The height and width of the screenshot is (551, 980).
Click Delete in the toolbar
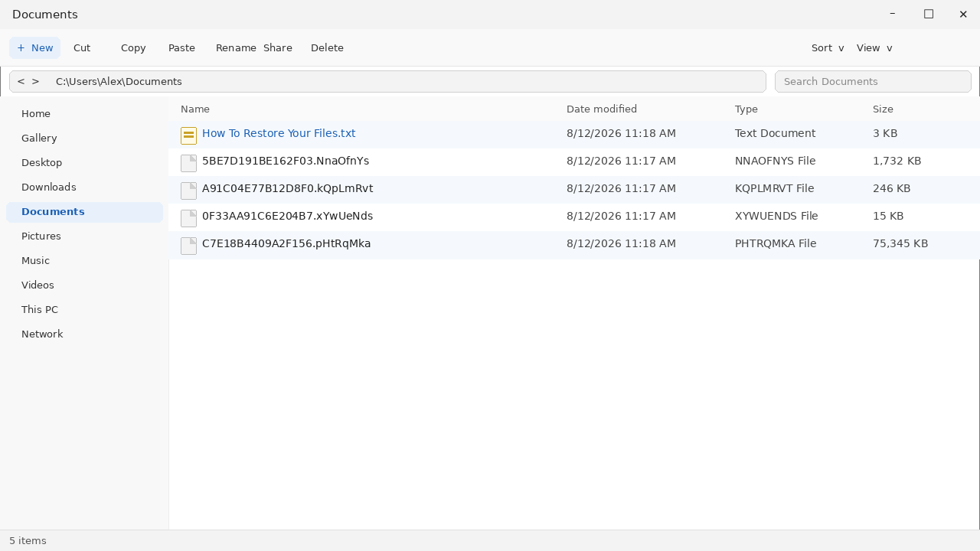point(327,47)
